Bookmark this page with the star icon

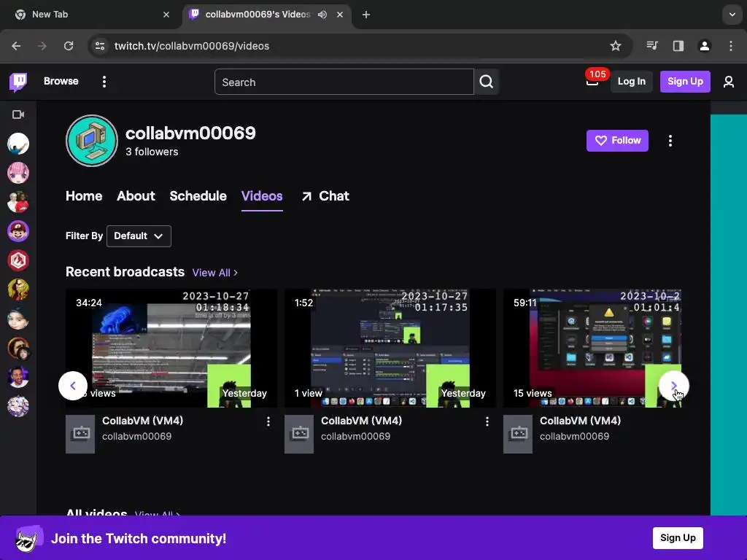pyautogui.click(x=616, y=46)
